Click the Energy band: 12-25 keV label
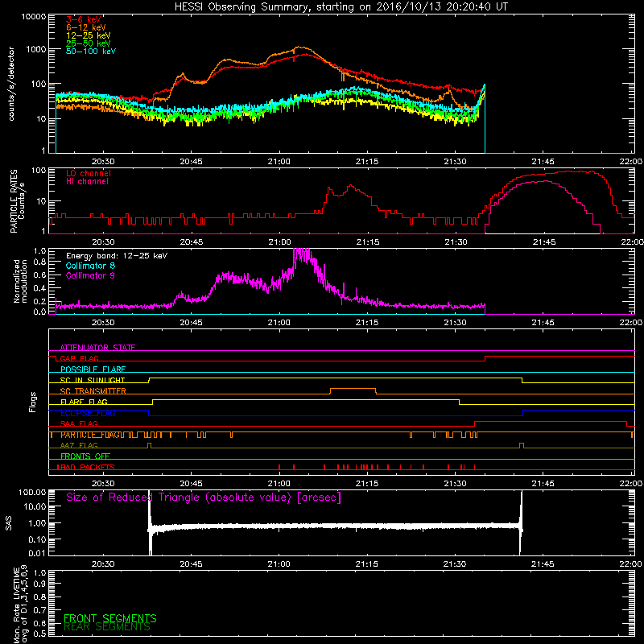 tap(117, 256)
